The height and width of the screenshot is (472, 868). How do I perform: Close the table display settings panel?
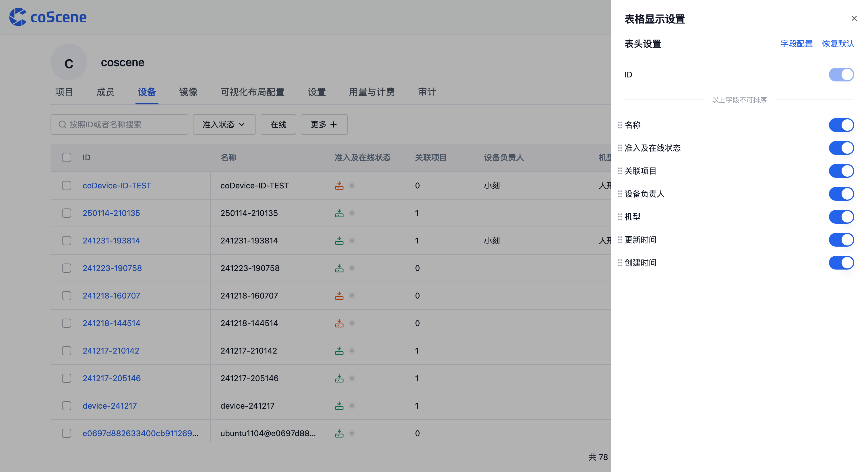[854, 19]
